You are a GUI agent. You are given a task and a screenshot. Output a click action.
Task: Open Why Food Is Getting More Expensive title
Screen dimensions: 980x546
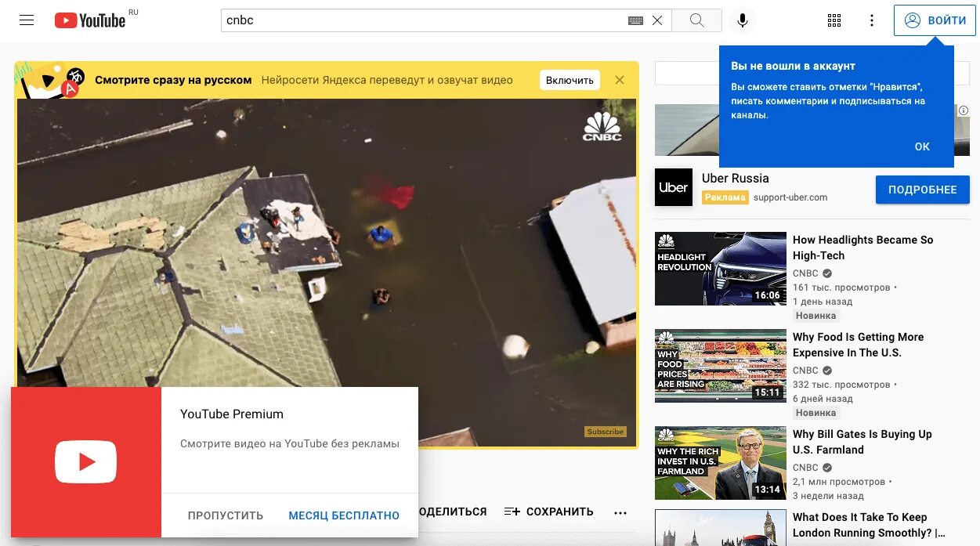click(x=859, y=345)
